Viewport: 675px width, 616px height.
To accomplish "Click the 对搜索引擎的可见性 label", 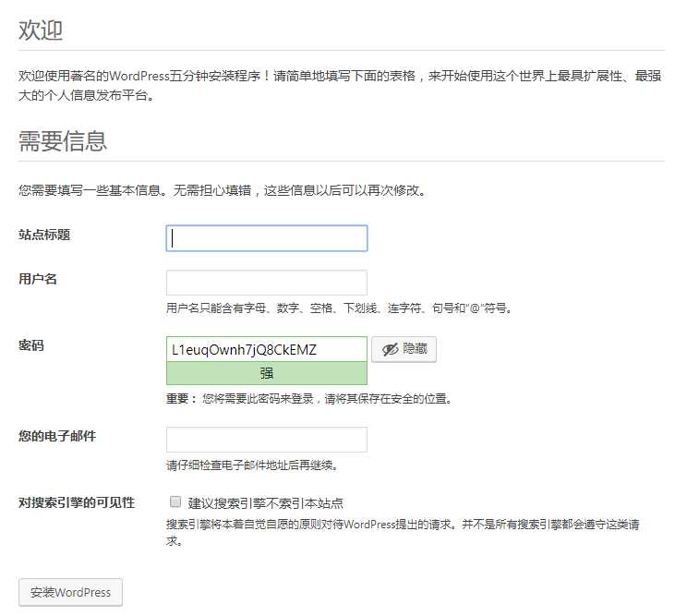I will coord(77,502).
